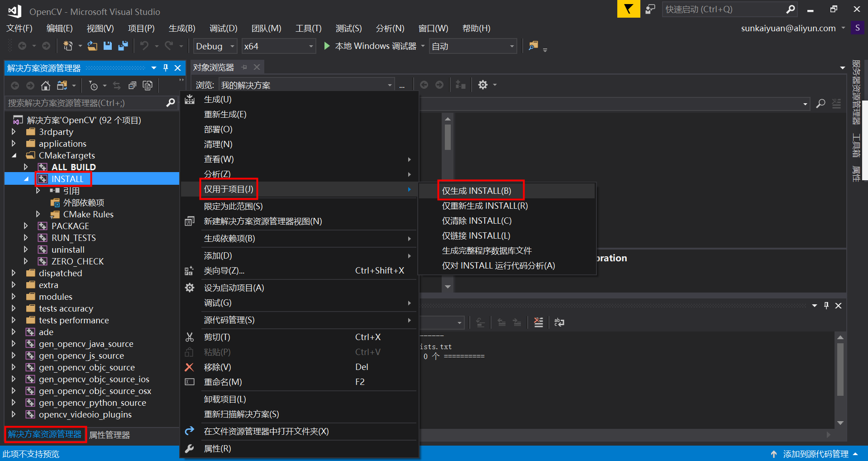Switch to 属性管理器 tab
The height and width of the screenshot is (461, 868).
coord(110,435)
